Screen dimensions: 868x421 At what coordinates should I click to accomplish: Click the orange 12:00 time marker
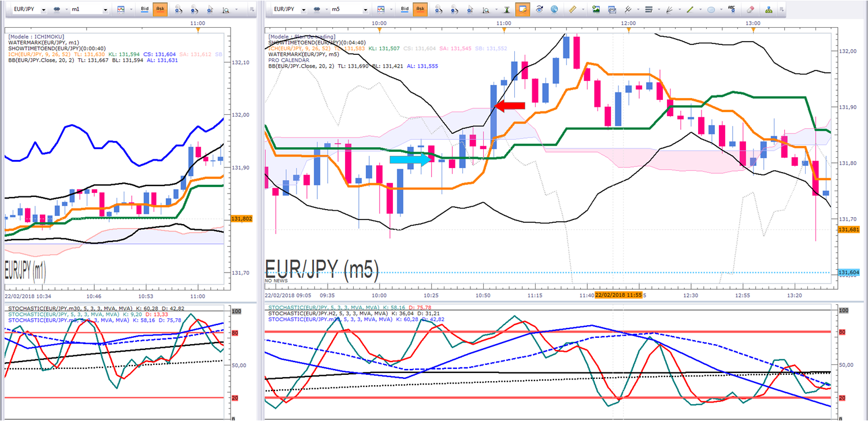point(628,30)
